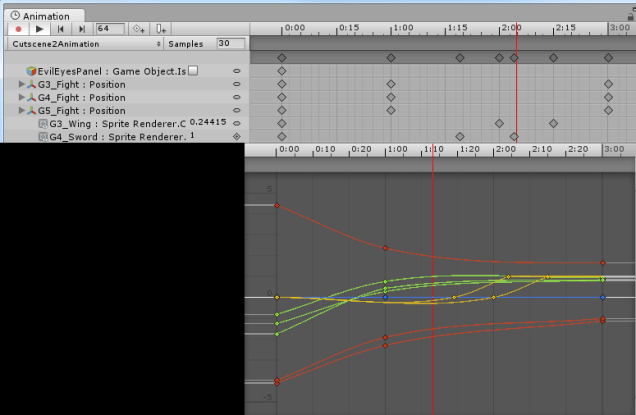Click the Samples value field
The image size is (636, 415).
coord(229,44)
